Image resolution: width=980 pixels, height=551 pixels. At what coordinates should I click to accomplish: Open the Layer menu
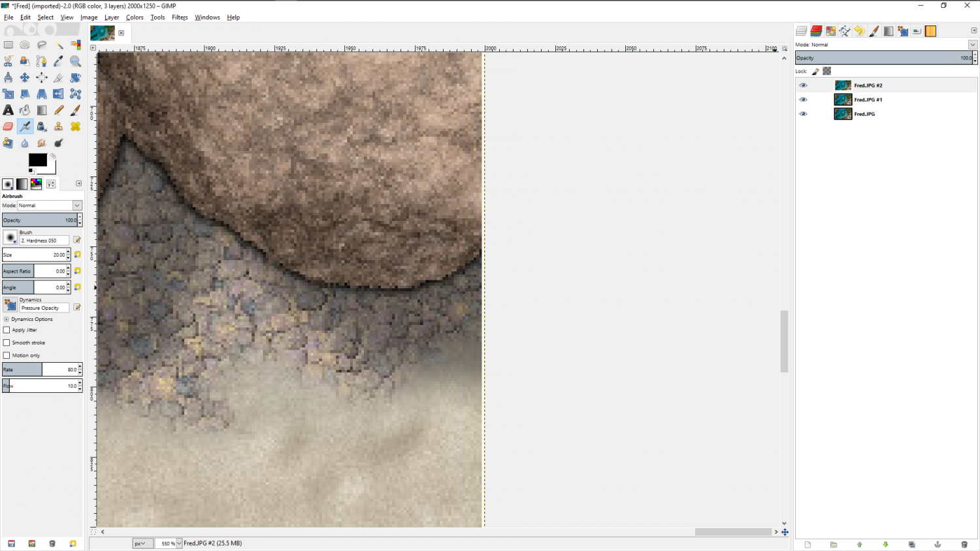coord(112,18)
